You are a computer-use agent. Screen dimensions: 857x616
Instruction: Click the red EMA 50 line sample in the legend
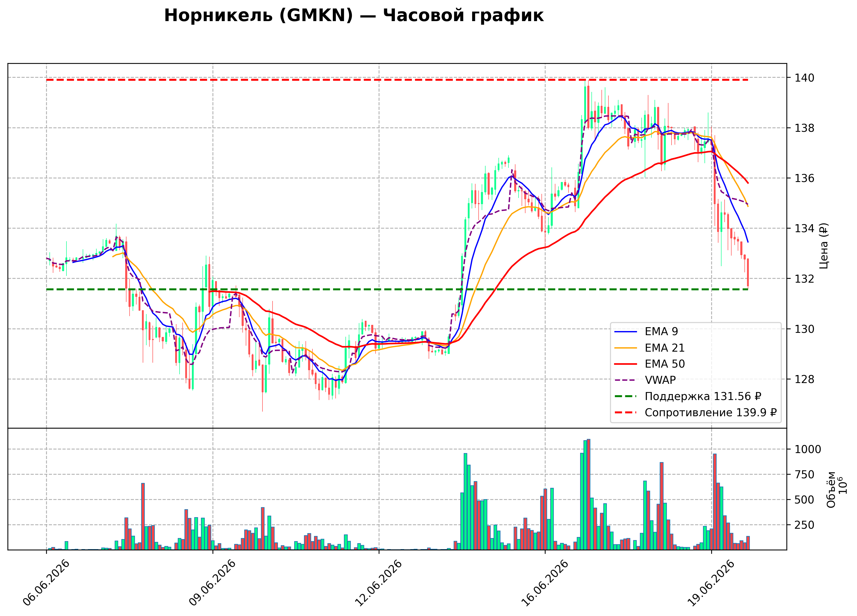tap(626, 364)
